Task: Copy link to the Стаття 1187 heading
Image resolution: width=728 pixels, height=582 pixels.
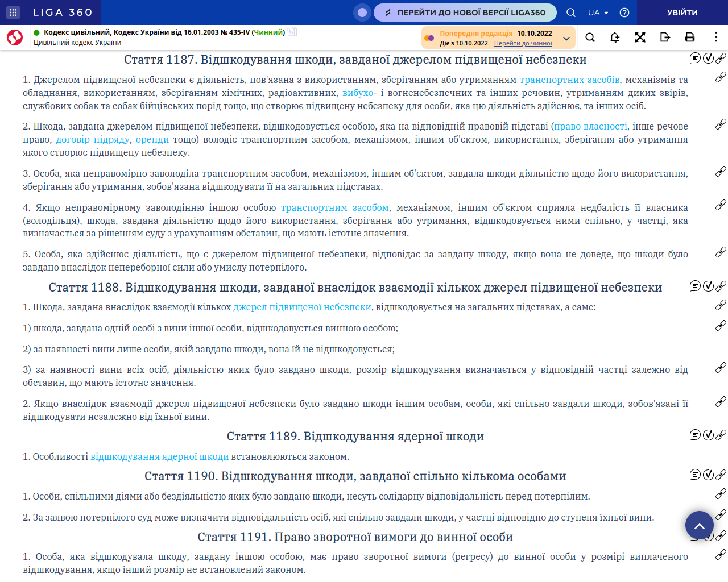Action: [721, 58]
